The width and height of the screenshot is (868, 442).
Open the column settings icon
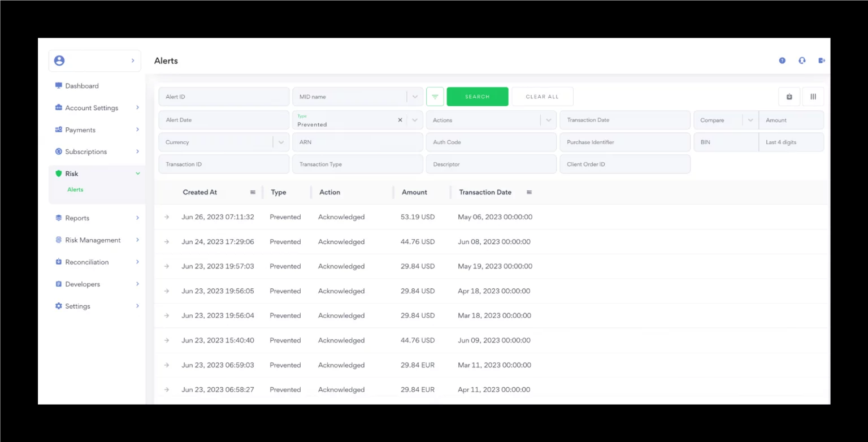[813, 97]
